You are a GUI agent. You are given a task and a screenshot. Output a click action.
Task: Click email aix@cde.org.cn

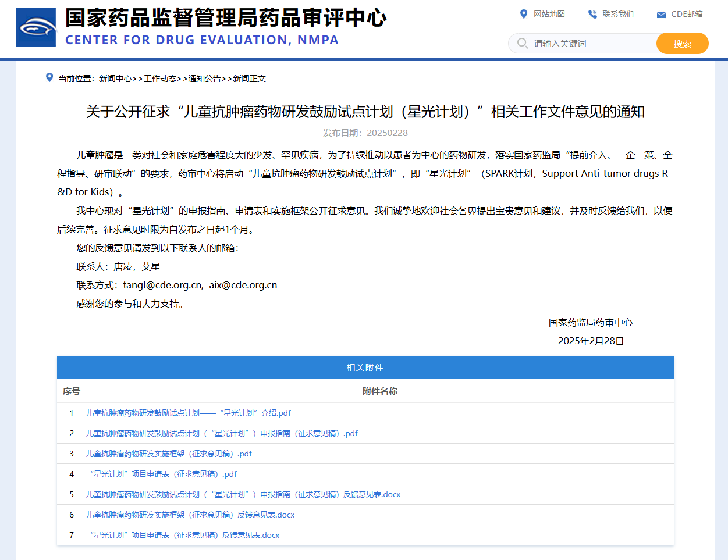point(243,285)
